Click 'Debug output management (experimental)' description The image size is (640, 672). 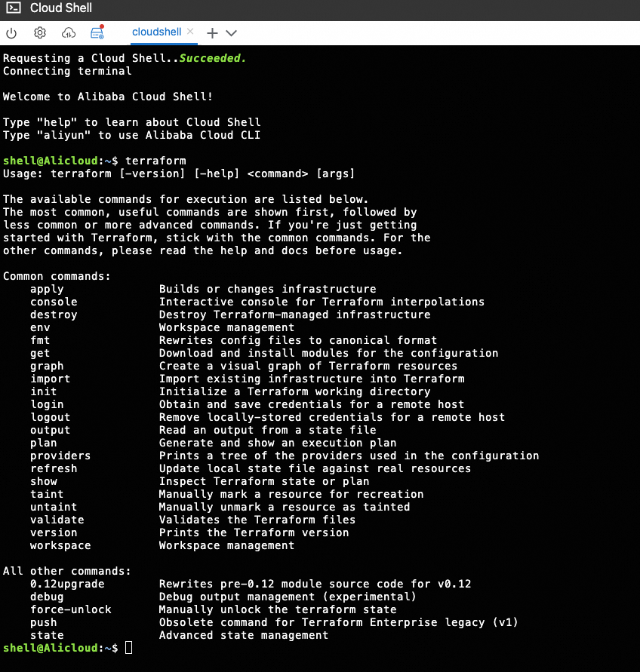[288, 597]
